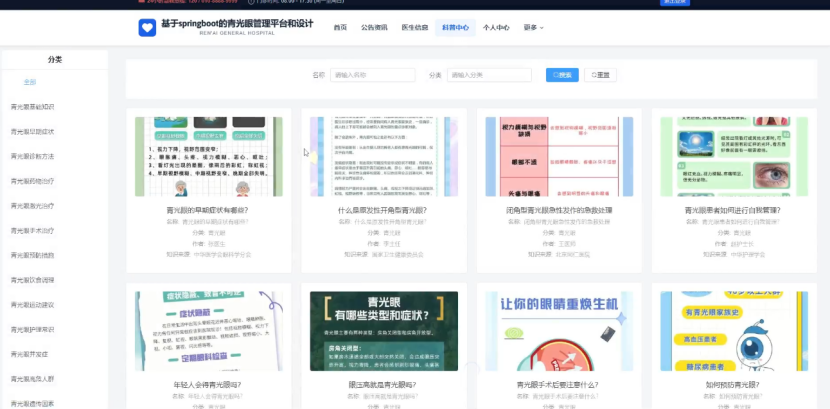
Task: Open the 个人中心 menu item
Action: pos(496,28)
